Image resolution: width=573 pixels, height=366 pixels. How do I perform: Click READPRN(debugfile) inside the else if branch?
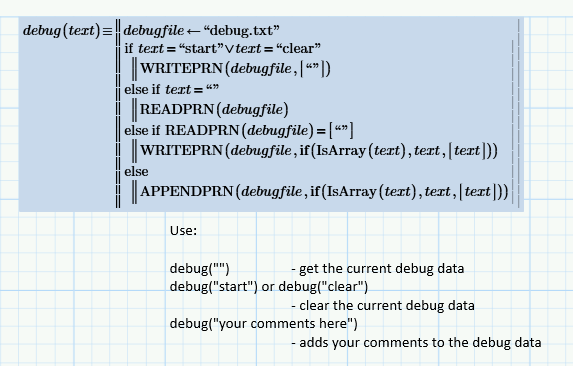coord(214,110)
